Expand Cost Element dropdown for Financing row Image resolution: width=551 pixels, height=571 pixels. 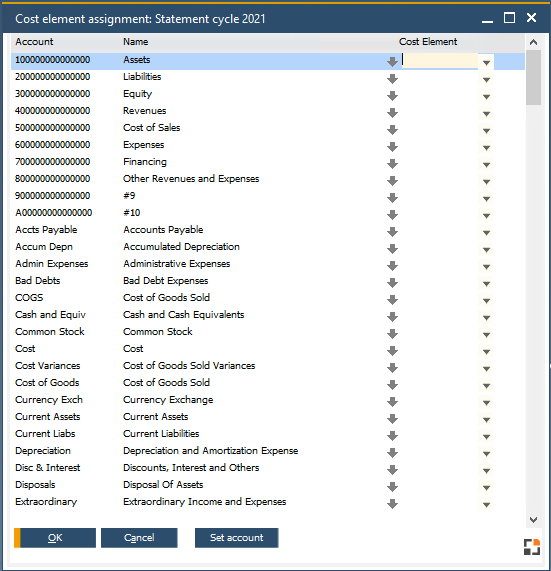click(486, 165)
